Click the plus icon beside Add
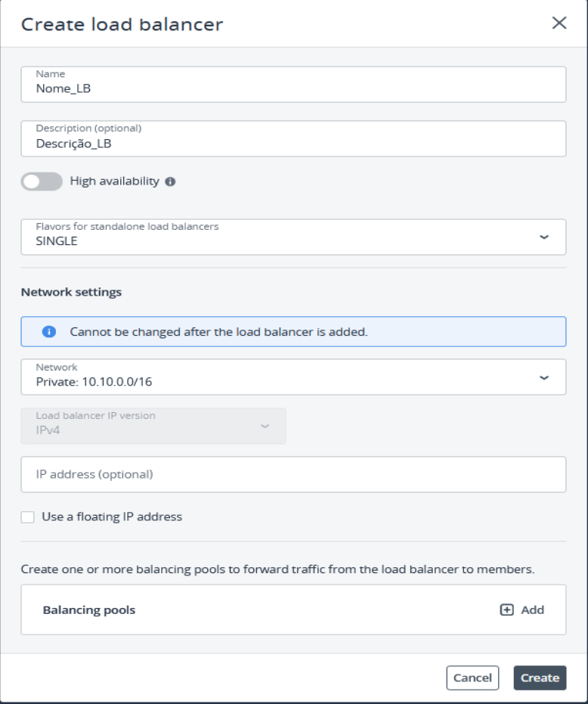 click(507, 609)
